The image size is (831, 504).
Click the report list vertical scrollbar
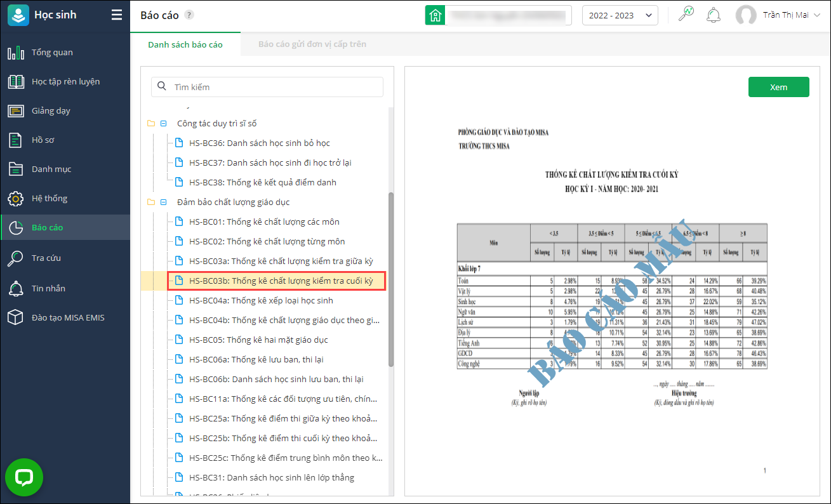tap(391, 279)
